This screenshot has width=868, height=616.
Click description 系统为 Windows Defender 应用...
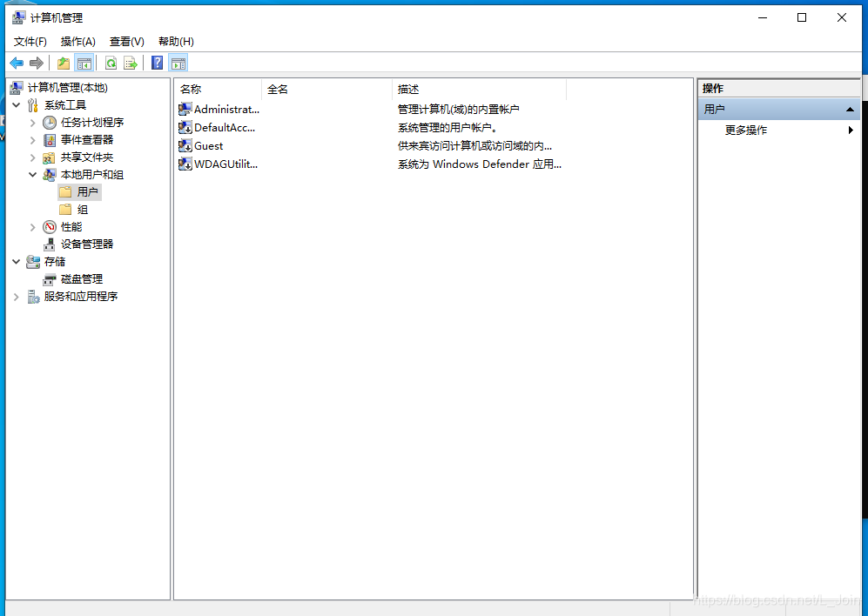(x=480, y=164)
